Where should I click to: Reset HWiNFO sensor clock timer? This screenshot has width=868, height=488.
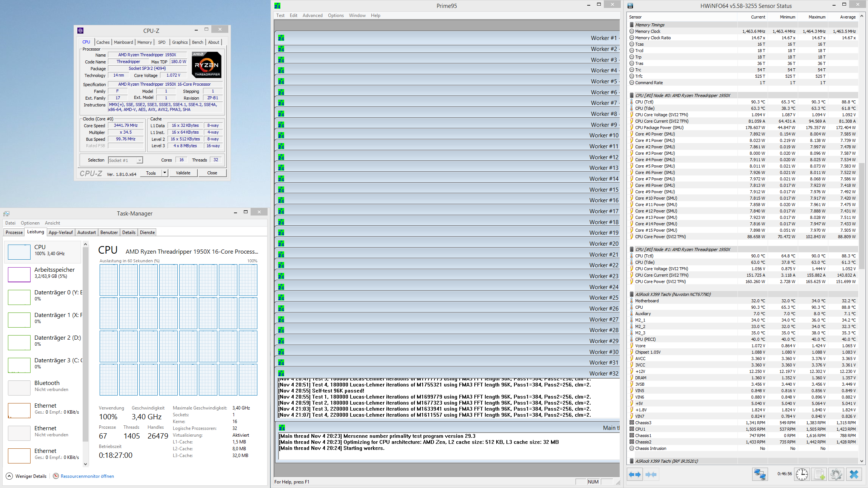click(x=802, y=474)
